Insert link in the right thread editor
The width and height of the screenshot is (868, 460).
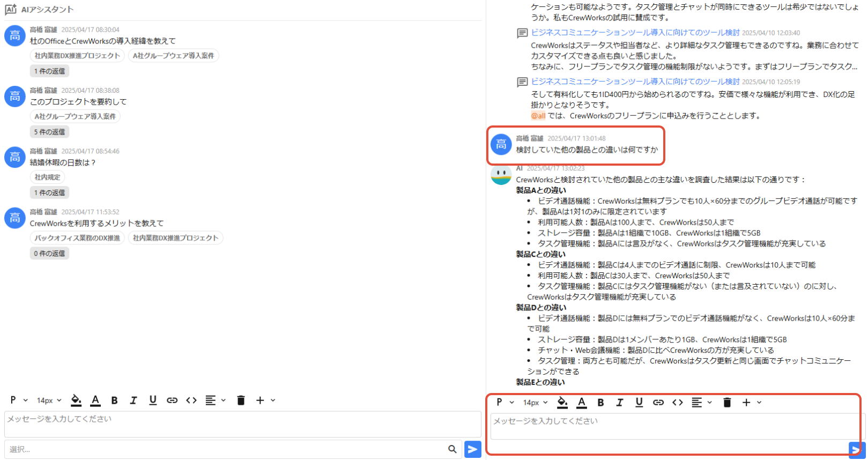click(658, 403)
